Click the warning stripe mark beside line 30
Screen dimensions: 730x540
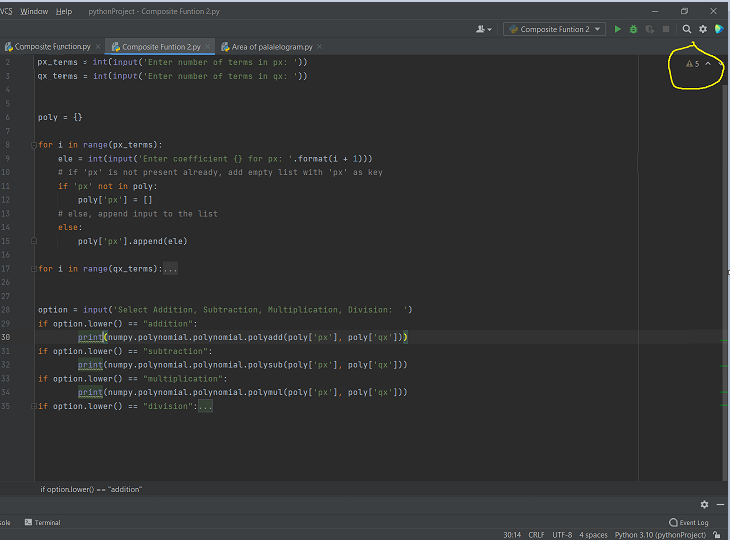(x=724, y=341)
